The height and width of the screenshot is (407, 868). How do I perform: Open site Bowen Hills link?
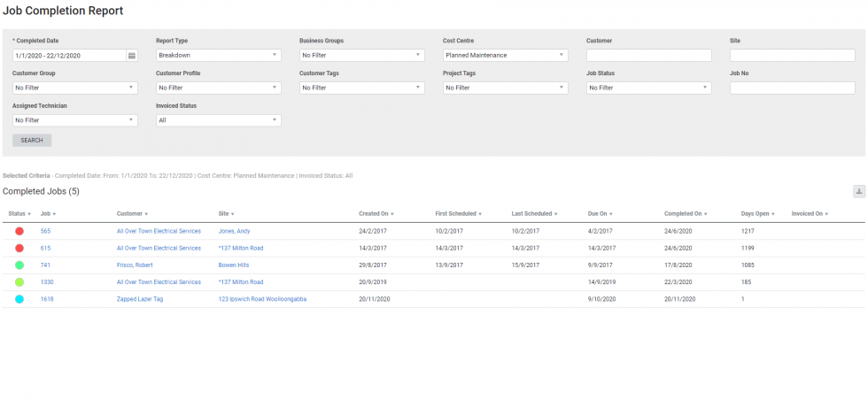tap(236, 265)
